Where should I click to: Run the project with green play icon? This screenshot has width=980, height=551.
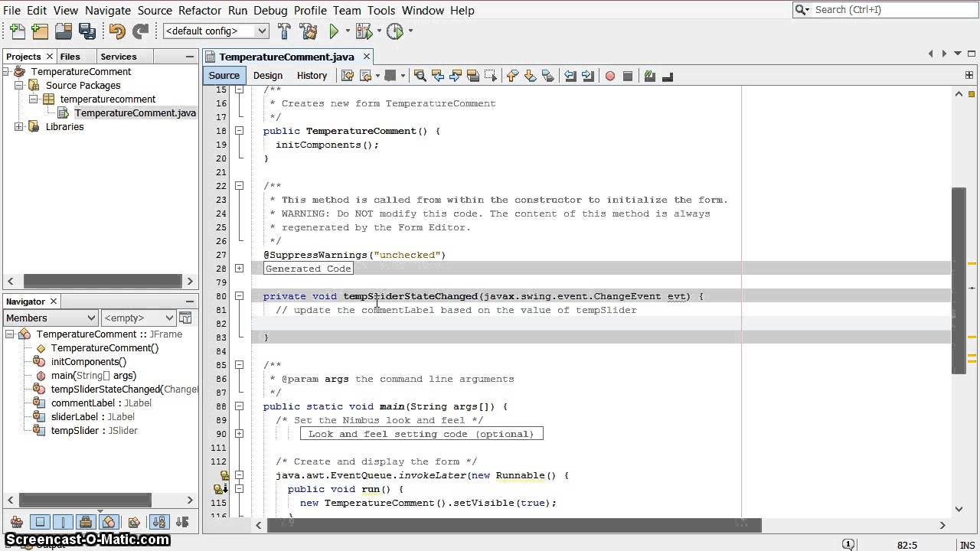[x=334, y=31]
